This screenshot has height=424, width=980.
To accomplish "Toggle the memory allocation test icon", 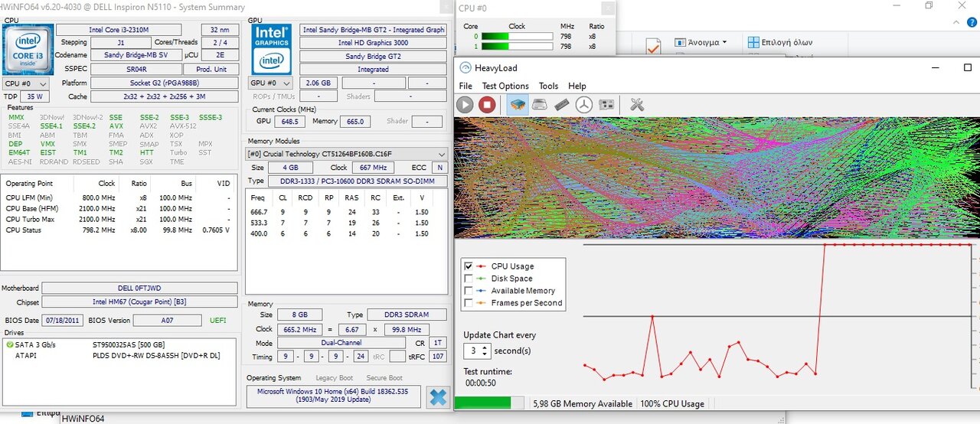I will pos(561,105).
